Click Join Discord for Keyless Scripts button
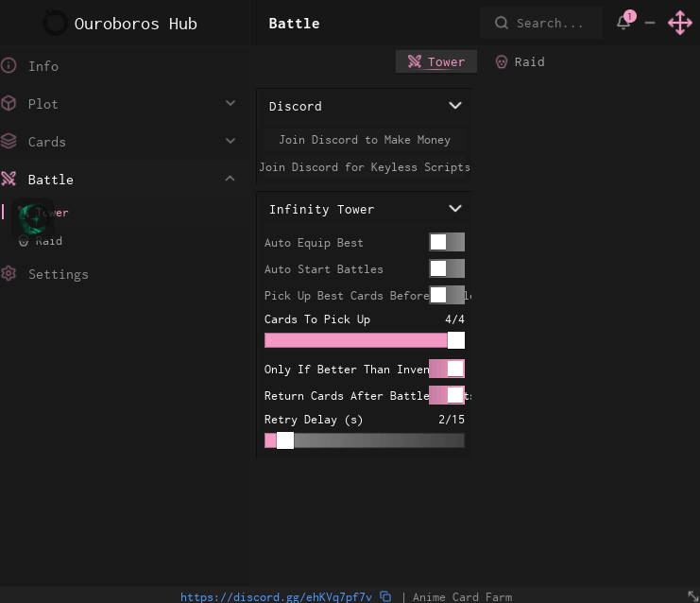 pyautogui.click(x=365, y=167)
